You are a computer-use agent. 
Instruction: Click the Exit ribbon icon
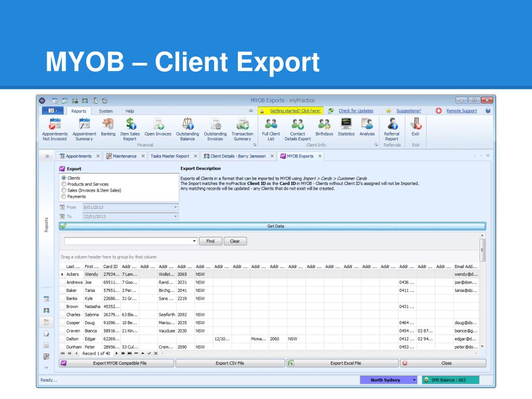point(416,127)
